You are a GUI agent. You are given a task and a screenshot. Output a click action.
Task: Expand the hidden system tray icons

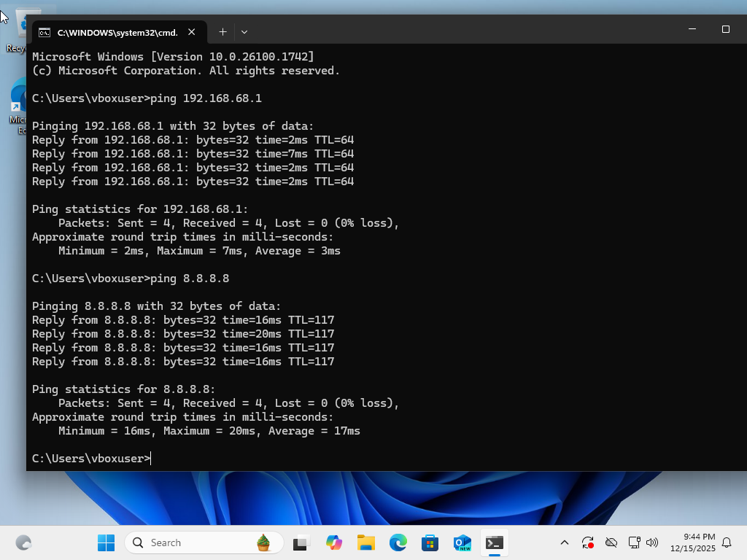tap(563, 542)
